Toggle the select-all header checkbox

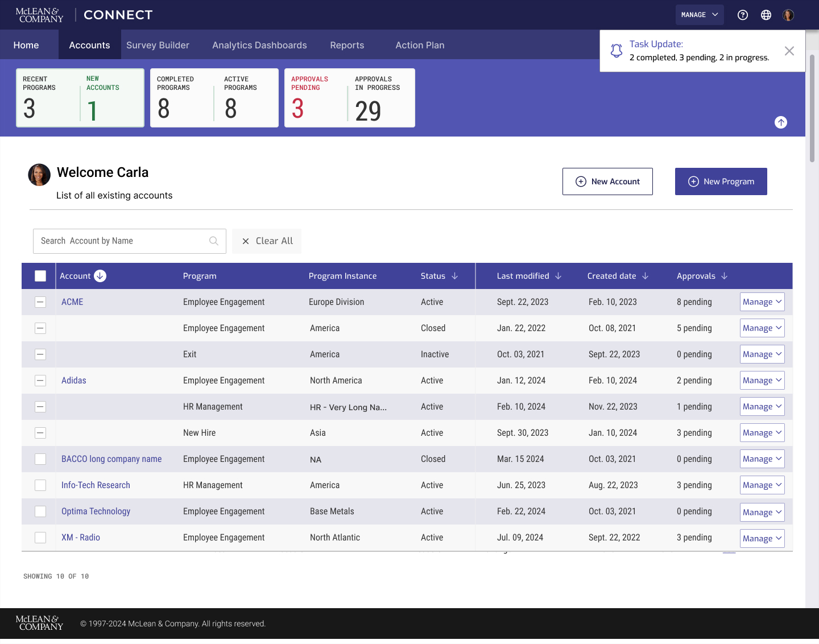tap(40, 276)
